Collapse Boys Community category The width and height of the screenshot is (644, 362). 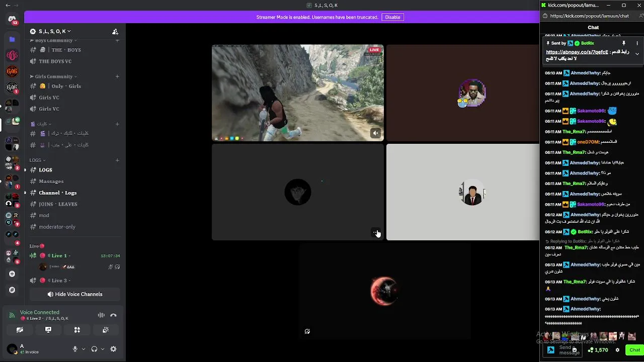click(x=53, y=40)
